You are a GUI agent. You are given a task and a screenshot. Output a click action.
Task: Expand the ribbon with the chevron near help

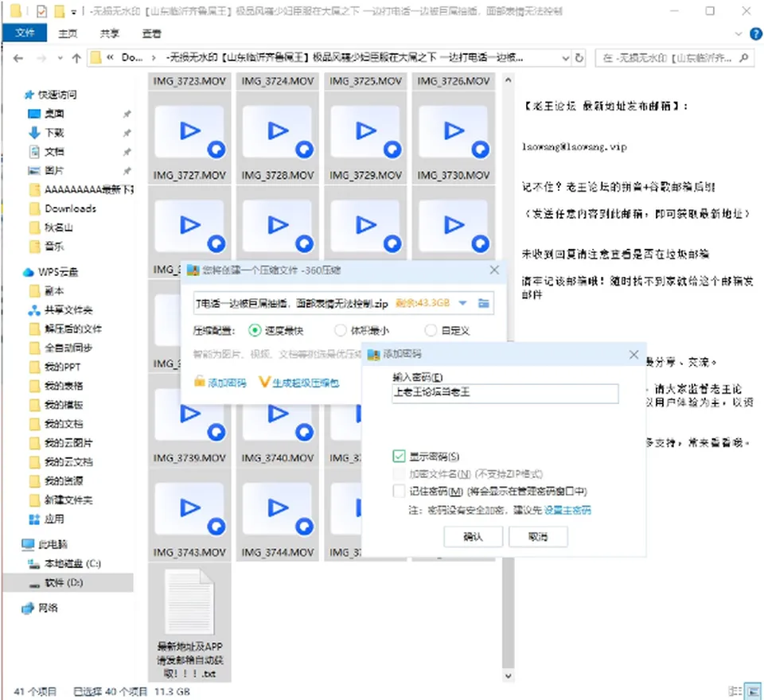click(x=739, y=33)
